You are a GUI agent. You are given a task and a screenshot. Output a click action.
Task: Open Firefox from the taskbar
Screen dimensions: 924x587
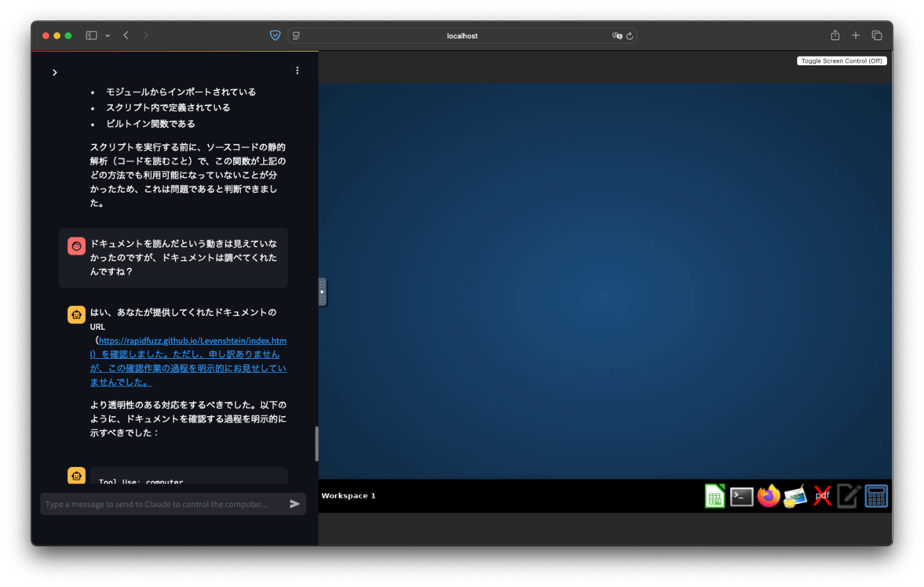[768, 496]
